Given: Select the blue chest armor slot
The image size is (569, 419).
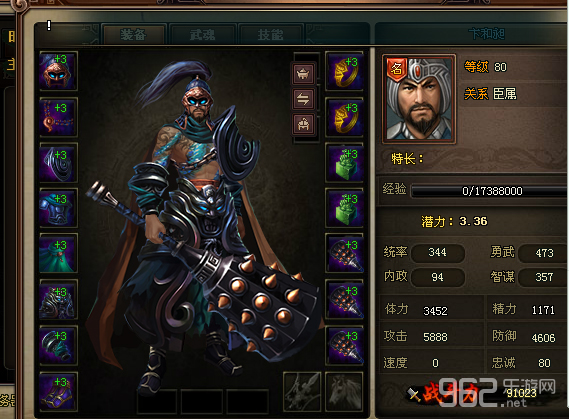Looking at the screenshot, I should pyautogui.click(x=58, y=208).
